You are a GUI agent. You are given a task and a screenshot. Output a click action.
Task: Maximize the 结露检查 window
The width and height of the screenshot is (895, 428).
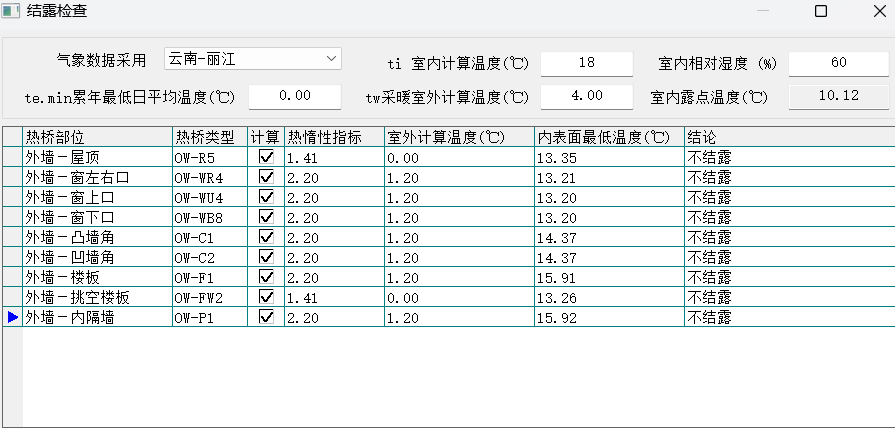820,11
